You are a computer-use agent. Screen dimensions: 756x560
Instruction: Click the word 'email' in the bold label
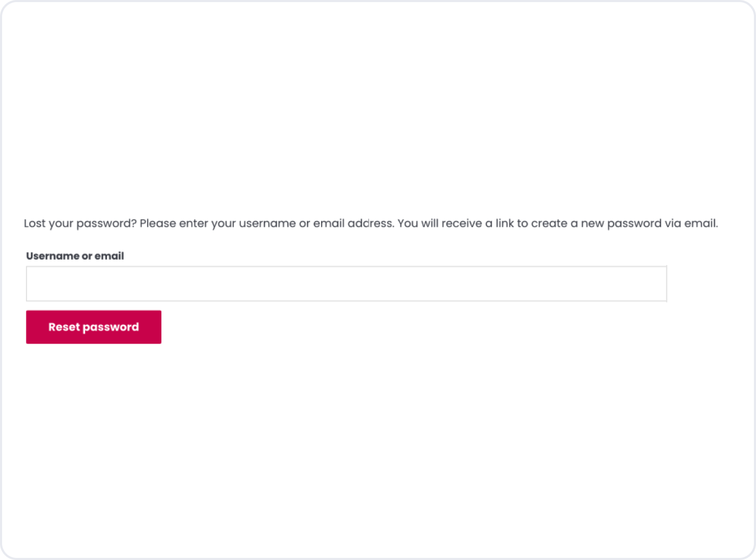click(109, 256)
